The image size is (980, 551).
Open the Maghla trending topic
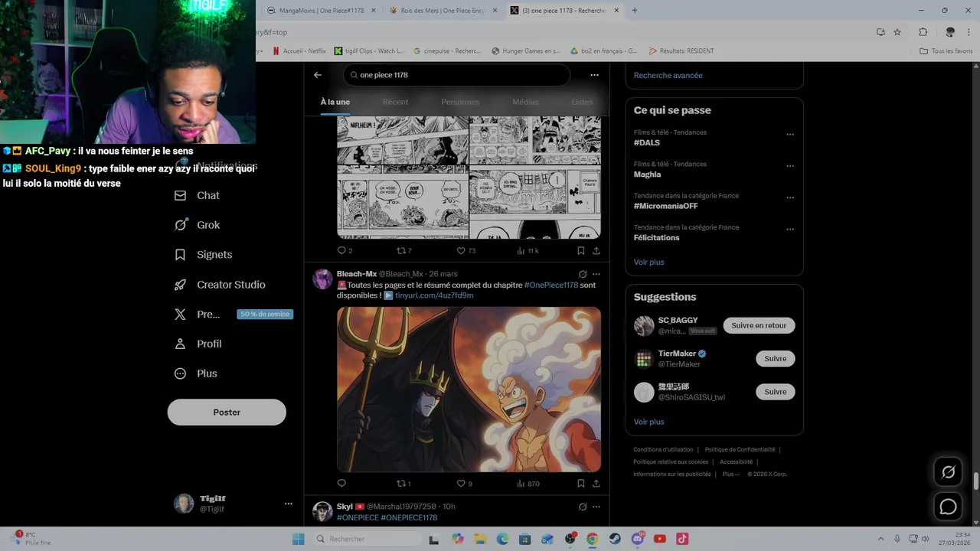(648, 174)
